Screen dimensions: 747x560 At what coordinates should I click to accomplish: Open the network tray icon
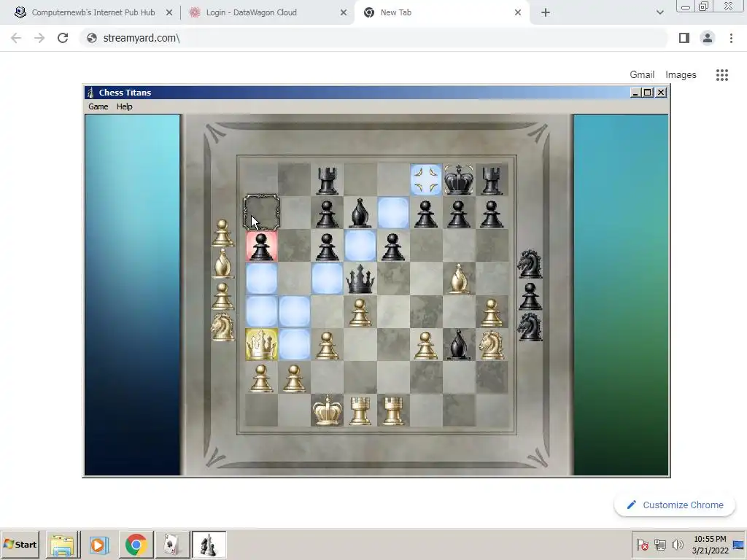[x=659, y=544]
